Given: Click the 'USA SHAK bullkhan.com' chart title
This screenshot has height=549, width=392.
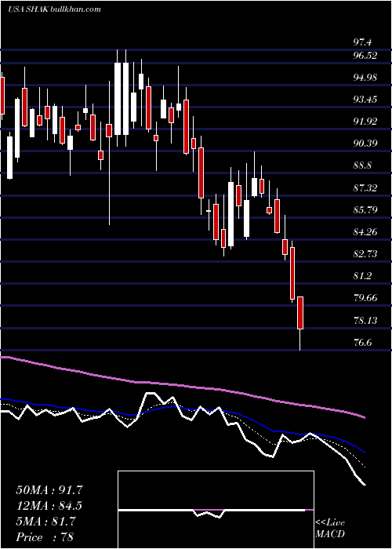Looking at the screenshot, I should click(54, 9).
